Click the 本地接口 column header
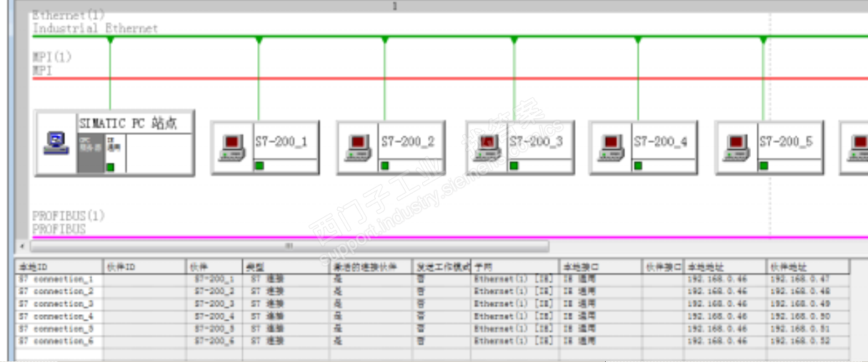This screenshot has height=362, width=868. click(600, 267)
